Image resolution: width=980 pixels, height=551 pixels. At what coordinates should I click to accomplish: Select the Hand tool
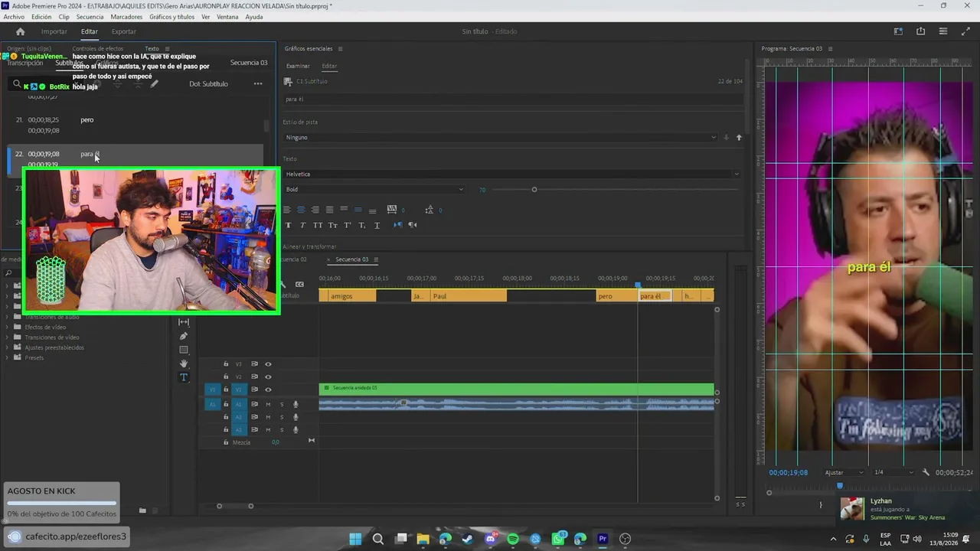[184, 364]
